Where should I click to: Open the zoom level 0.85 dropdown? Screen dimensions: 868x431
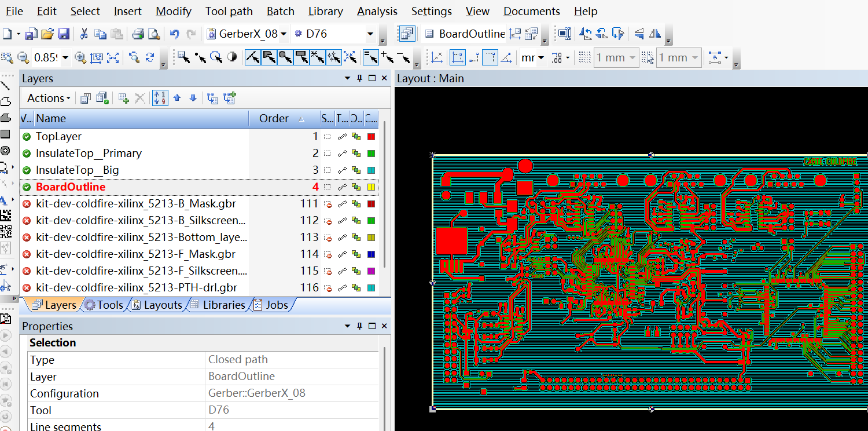(65, 57)
